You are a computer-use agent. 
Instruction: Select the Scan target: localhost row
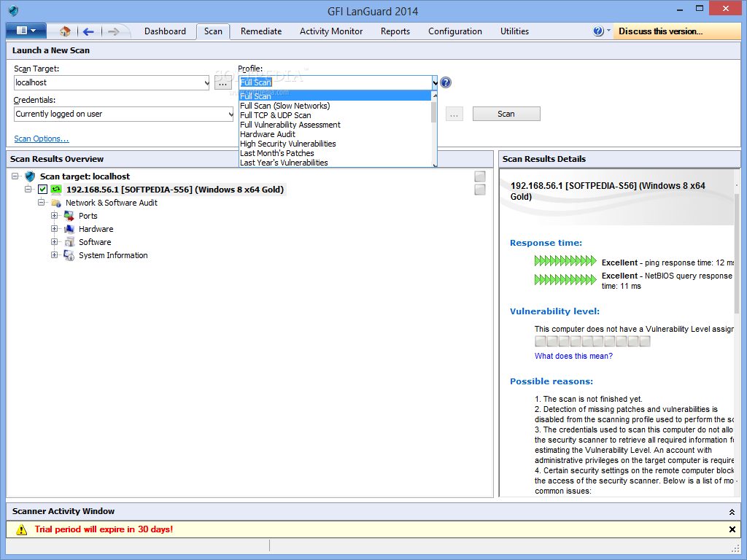(85, 176)
